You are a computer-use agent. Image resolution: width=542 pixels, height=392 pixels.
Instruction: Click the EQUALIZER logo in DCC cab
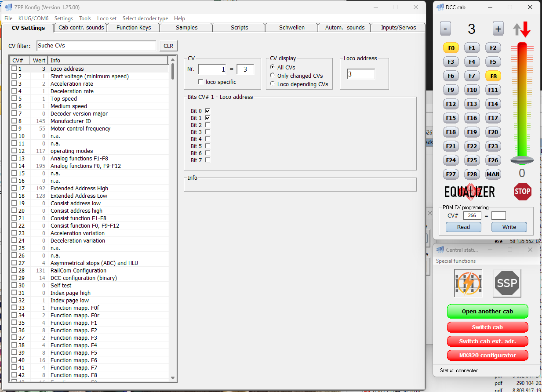[x=469, y=192]
